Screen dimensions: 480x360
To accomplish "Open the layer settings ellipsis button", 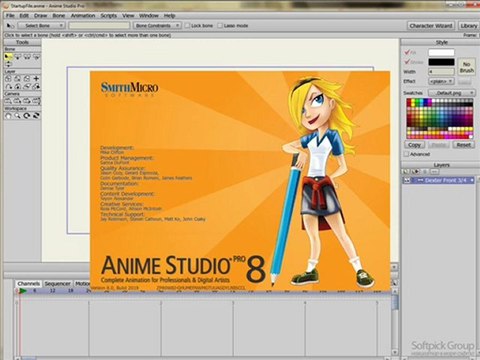I will (434, 171).
